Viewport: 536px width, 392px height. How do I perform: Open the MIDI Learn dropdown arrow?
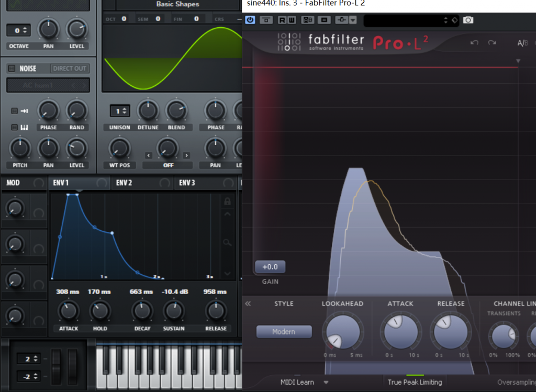pos(326,382)
